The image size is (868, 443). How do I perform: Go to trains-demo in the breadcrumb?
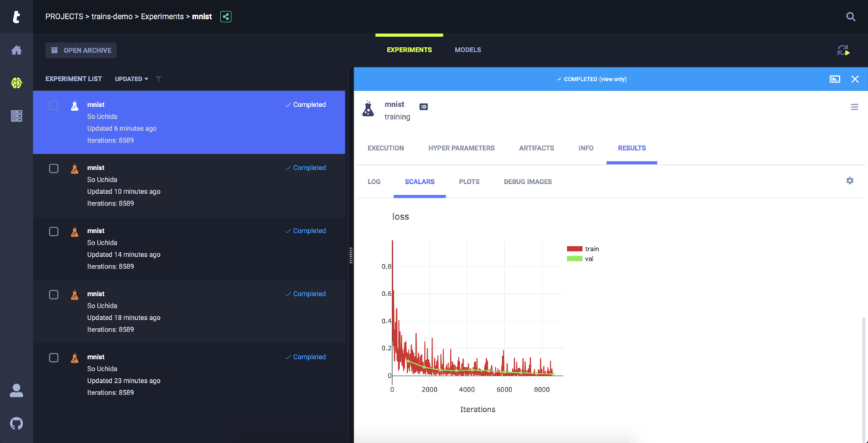click(112, 16)
